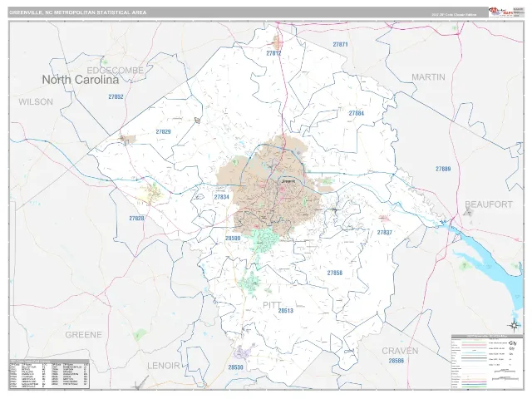This screenshot has height=399, width=532.
Task: Click the publisher logo in the title bar
Action: [x=500, y=12]
